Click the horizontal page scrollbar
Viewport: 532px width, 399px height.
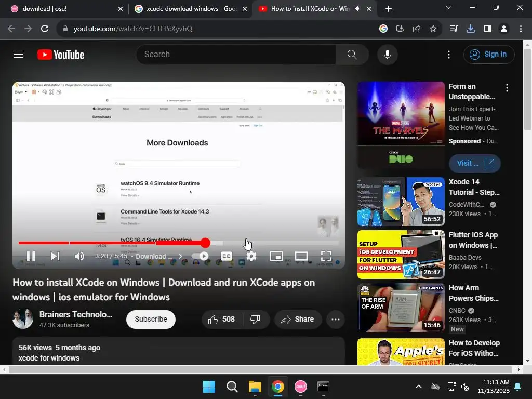260,369
